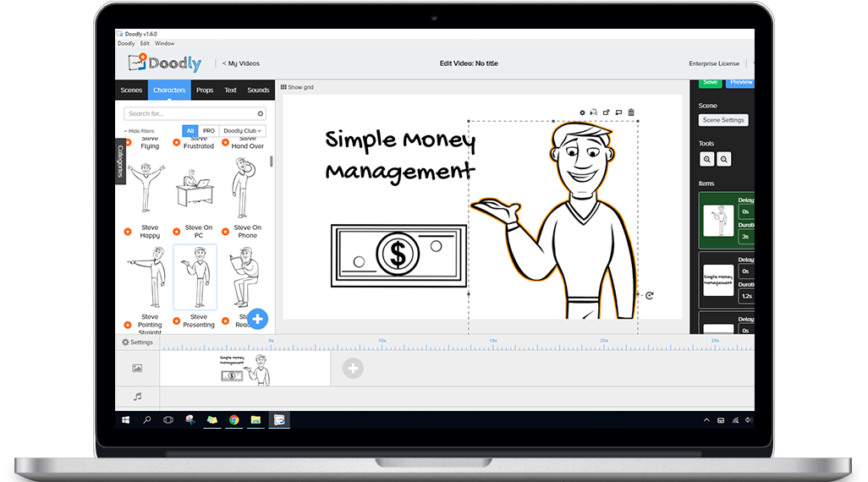Click the scene track image icon
This screenshot has width=868, height=482.
pos(137,368)
